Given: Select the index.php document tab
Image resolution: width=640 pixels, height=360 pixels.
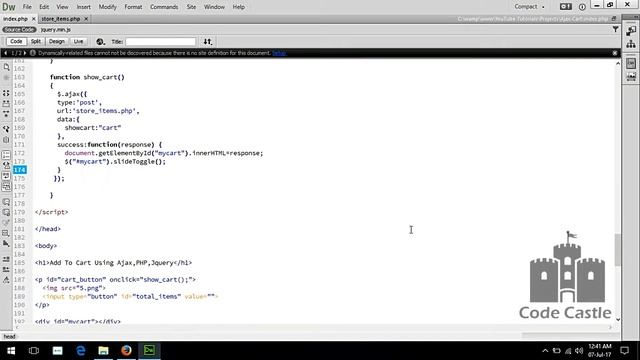Looking at the screenshot, I should click(16, 19).
